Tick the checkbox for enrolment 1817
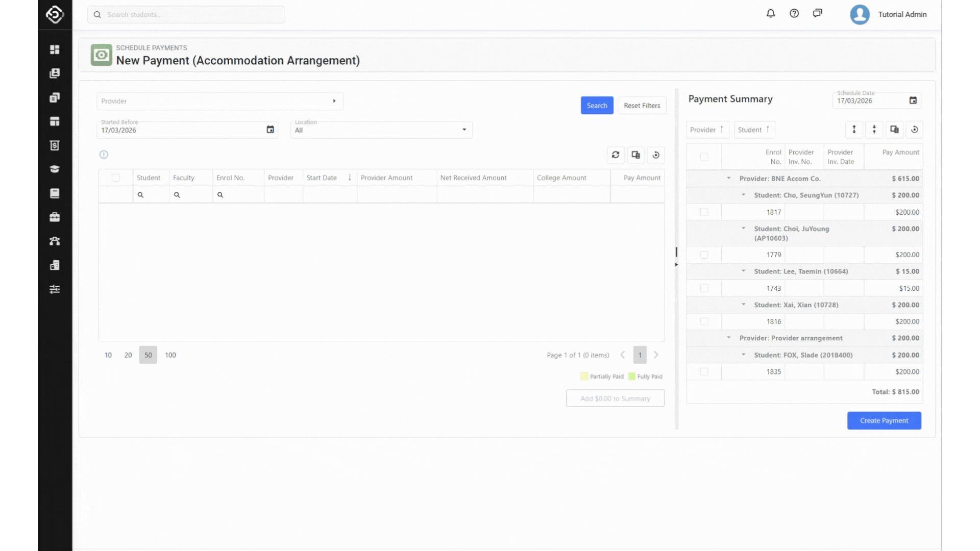The height and width of the screenshot is (551, 980). 704,212
